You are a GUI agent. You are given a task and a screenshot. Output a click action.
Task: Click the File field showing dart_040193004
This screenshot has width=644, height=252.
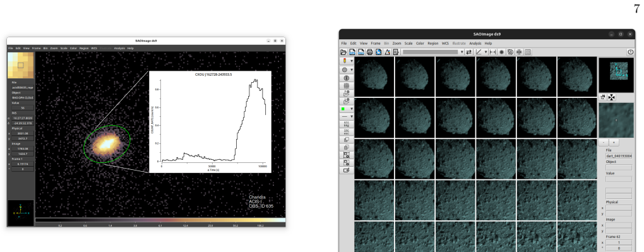coord(619,156)
